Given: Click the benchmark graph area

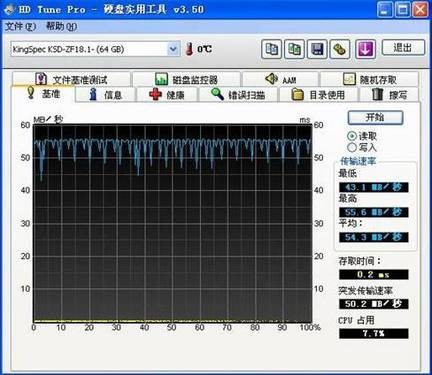Looking at the screenshot, I should (x=173, y=223).
